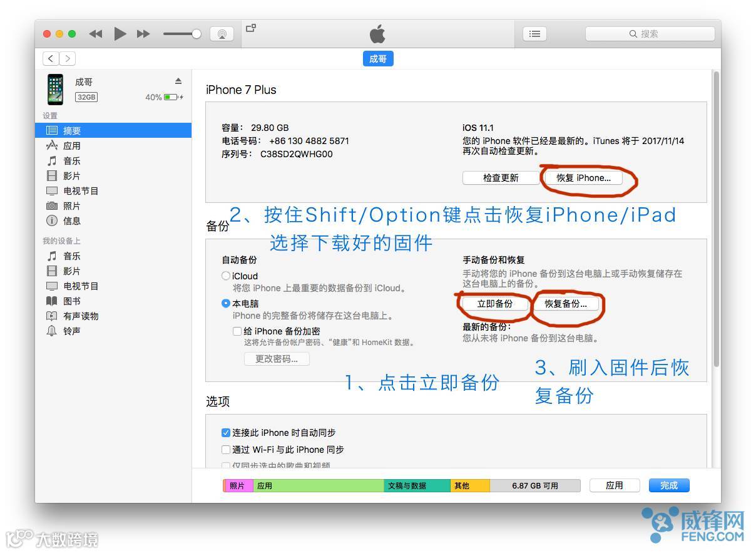Click the 32GB capacity badge
The width and height of the screenshot is (756, 553).
point(86,97)
